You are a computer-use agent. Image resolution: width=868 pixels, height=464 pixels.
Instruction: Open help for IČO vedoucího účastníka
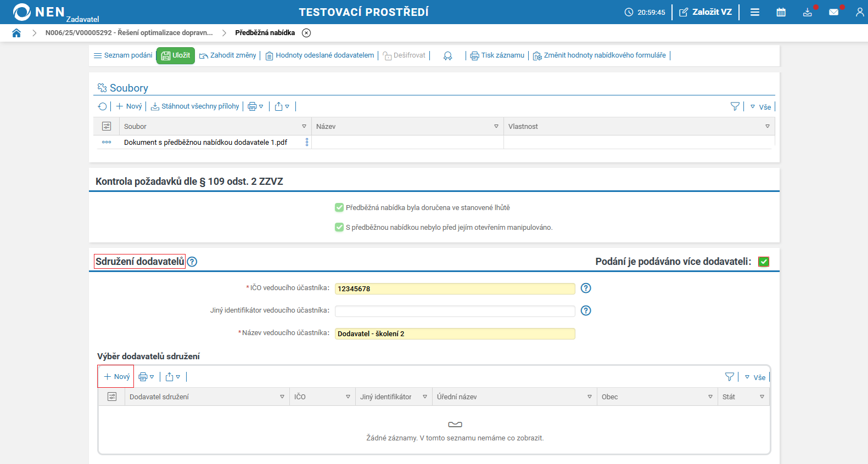(x=586, y=288)
